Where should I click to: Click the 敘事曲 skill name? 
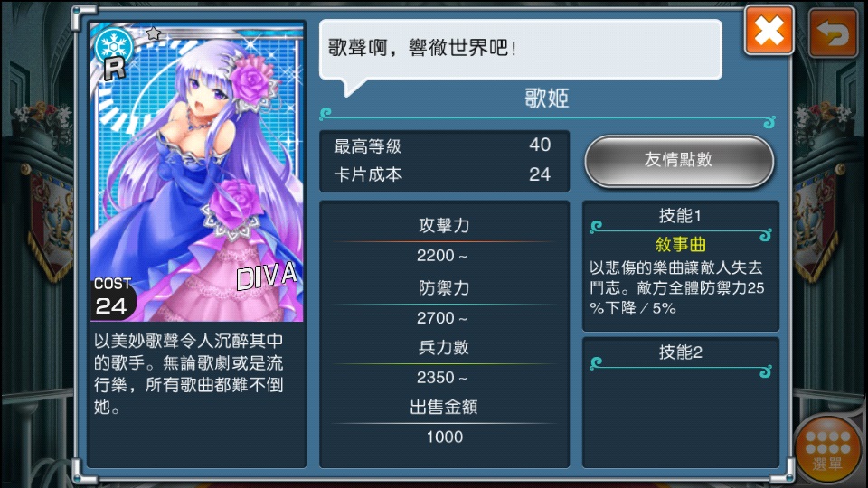pyautogui.click(x=680, y=244)
